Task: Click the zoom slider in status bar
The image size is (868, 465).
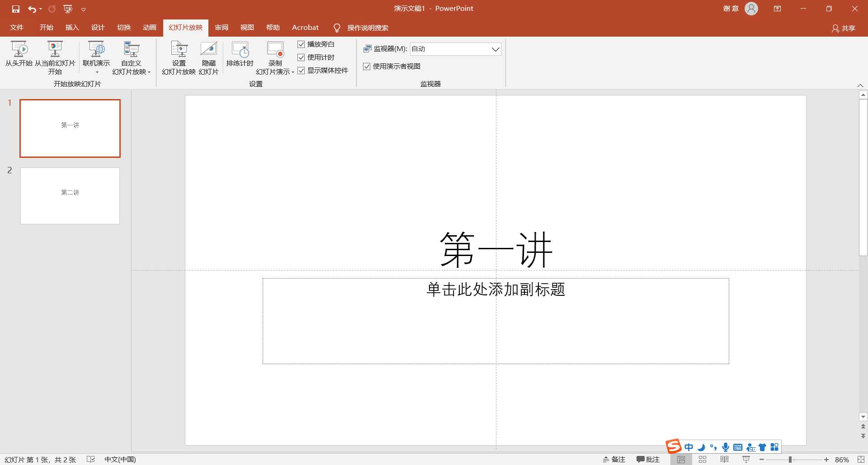Action: click(x=790, y=460)
